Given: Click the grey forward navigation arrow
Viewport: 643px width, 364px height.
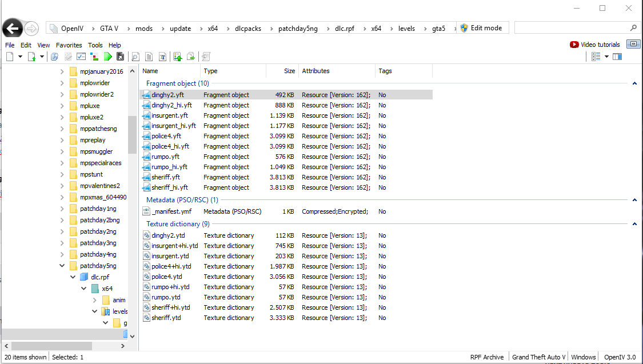Looking at the screenshot, I should pyautogui.click(x=31, y=28).
